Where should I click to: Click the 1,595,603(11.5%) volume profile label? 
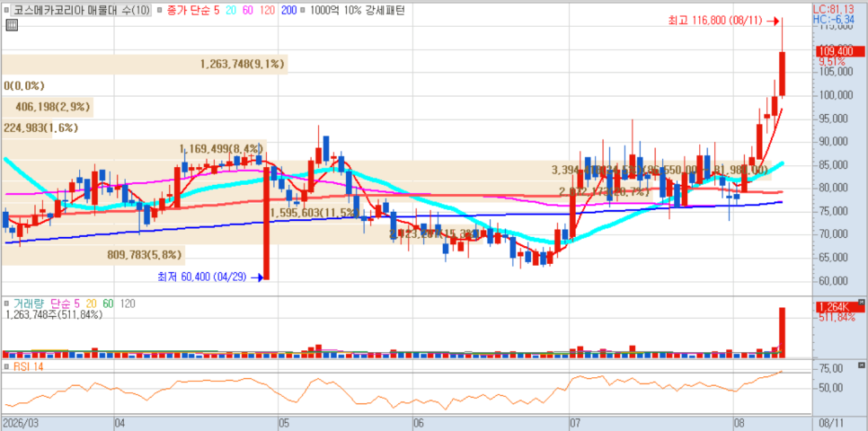coord(314,213)
